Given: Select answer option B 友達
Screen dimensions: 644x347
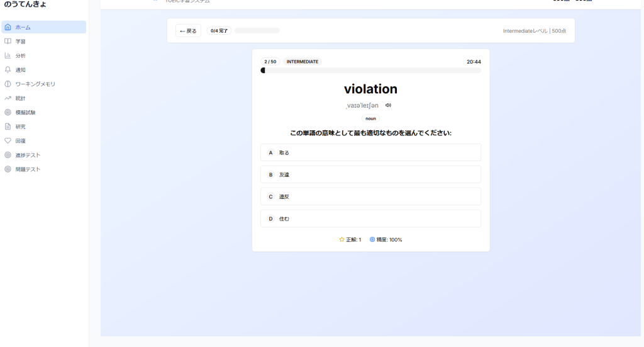Looking at the screenshot, I should [370, 174].
